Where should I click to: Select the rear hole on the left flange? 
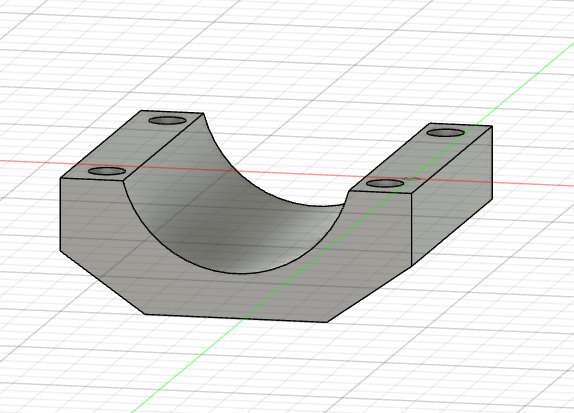pos(168,120)
